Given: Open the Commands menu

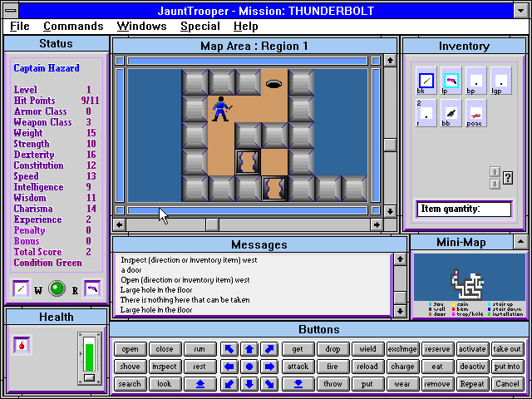Looking at the screenshot, I should point(73,26).
